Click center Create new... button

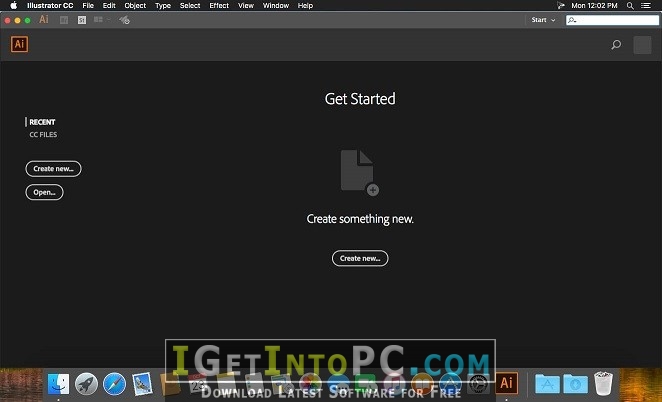click(x=360, y=258)
